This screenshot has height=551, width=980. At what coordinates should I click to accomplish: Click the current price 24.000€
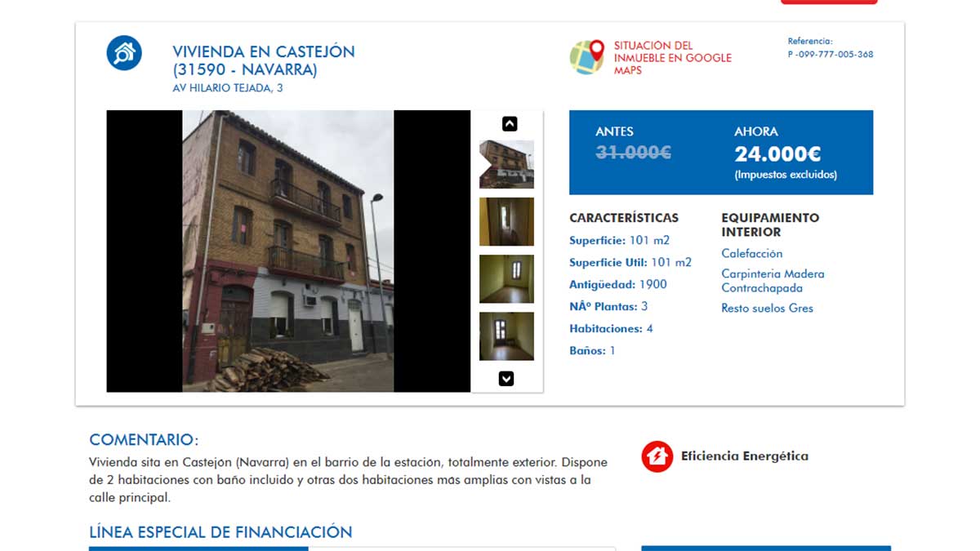[x=777, y=153]
